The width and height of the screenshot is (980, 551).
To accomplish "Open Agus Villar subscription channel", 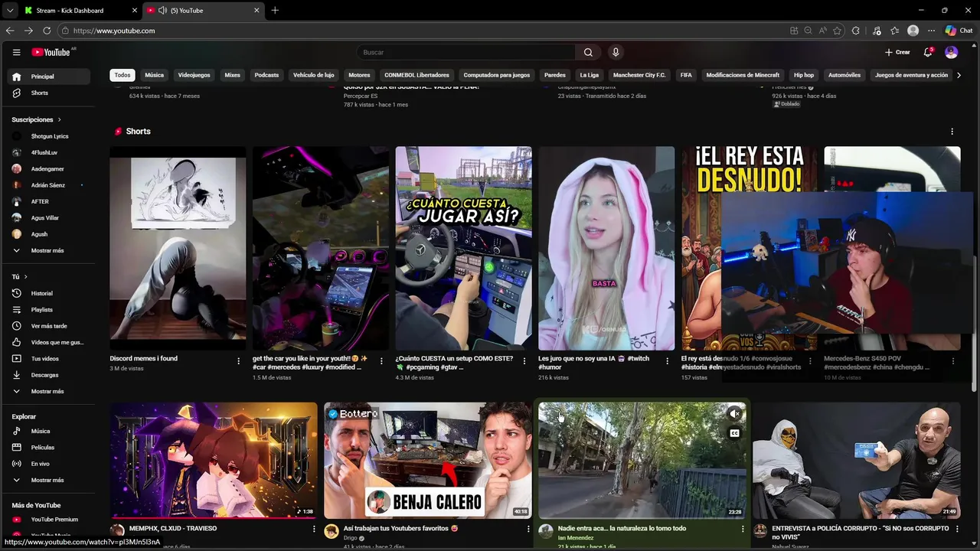I will [50, 218].
